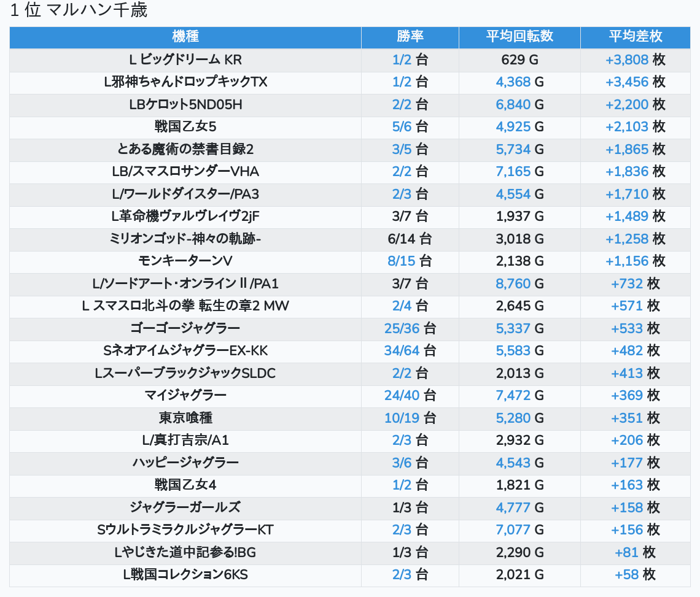The image size is (700, 597).
Task: Click the 10/19 台 win rate cell
Action: [x=410, y=418]
